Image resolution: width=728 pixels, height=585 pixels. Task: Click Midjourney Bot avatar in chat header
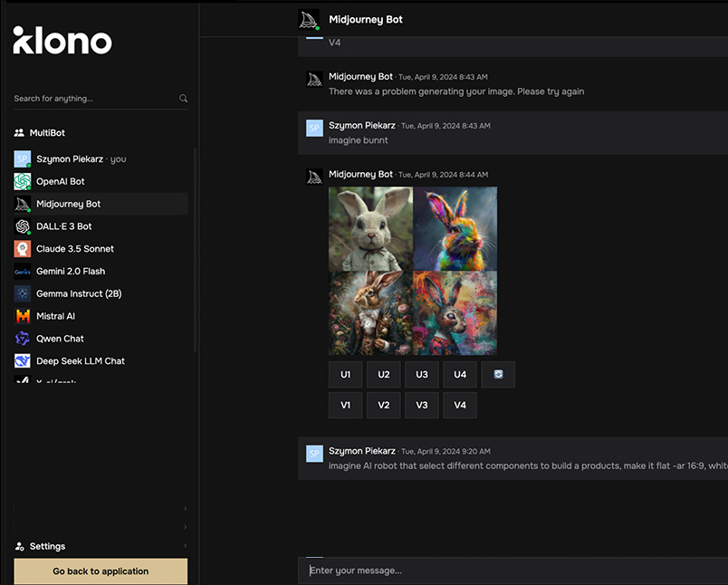tap(309, 20)
